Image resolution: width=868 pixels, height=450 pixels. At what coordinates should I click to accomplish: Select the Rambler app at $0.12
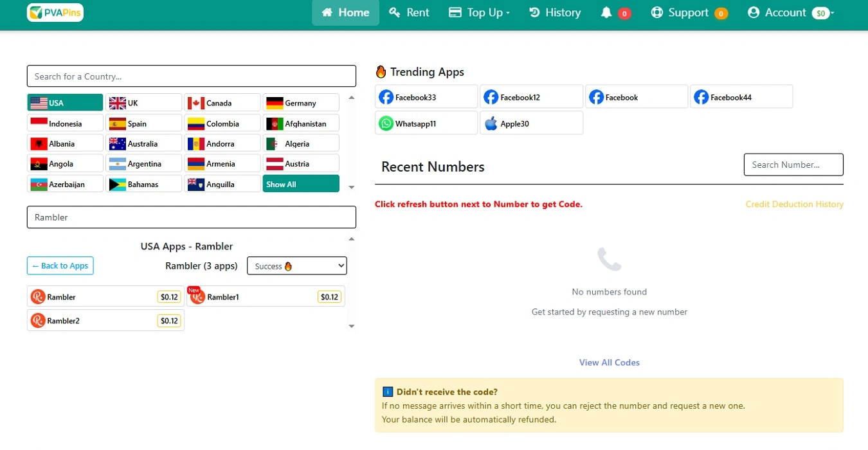[x=106, y=296]
